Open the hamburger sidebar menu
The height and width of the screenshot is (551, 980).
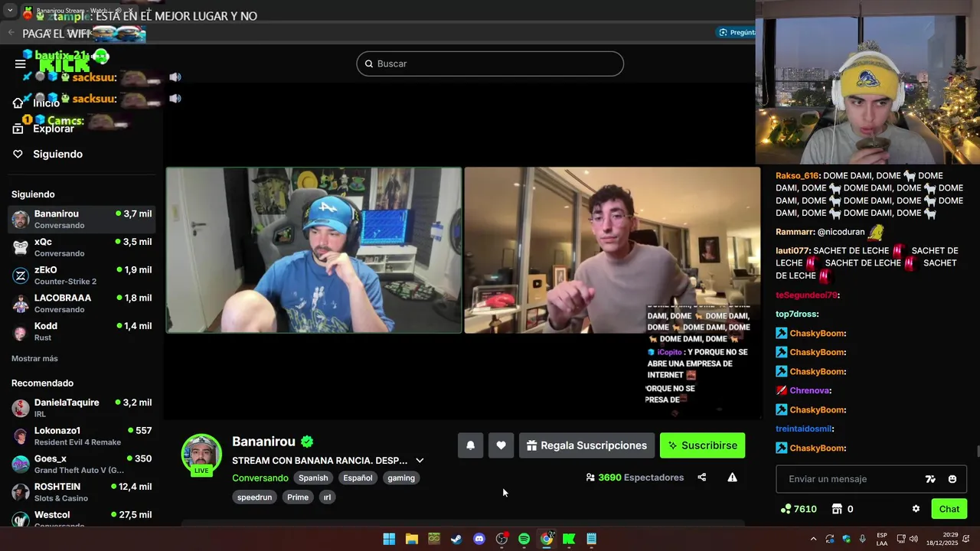[x=21, y=64]
